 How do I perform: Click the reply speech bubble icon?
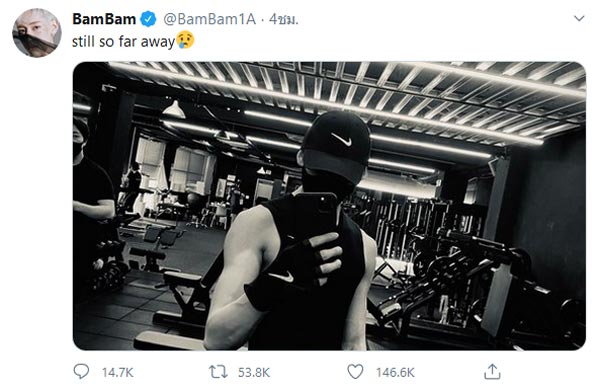[81, 371]
